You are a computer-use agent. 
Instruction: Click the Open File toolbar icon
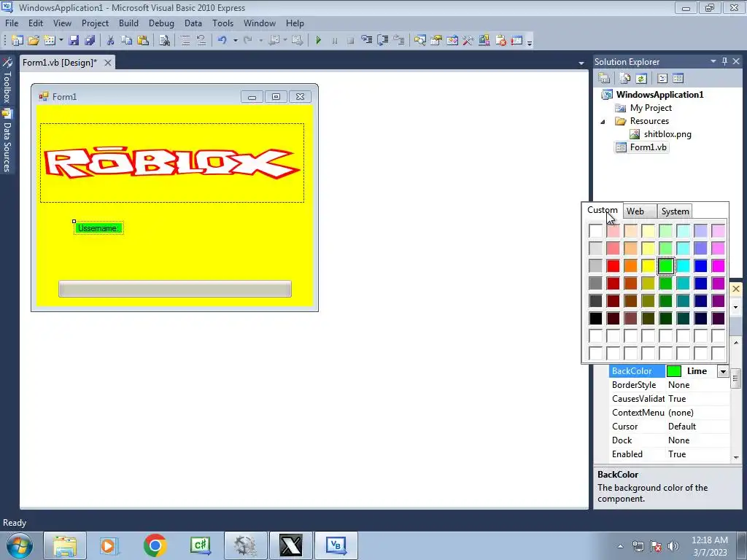[x=34, y=41]
